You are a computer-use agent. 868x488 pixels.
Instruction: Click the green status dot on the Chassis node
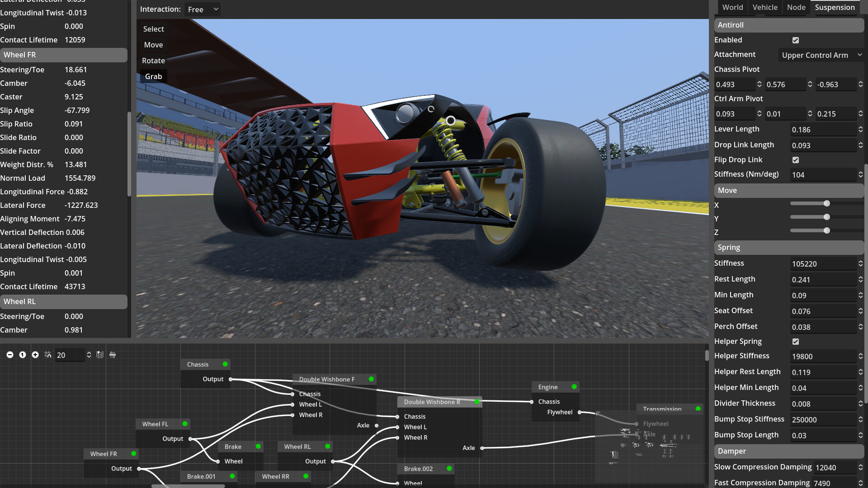pos(225,364)
